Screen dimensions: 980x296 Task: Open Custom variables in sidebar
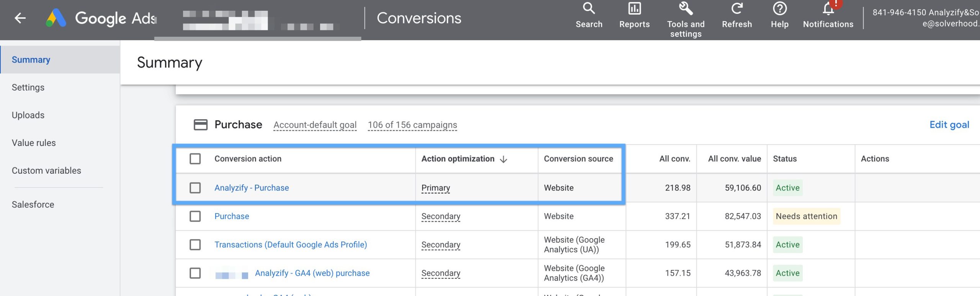pos(46,171)
